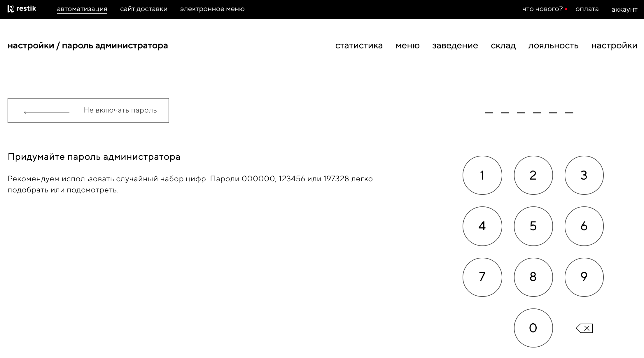Go to 'лояльность' section
Viewport: 644px width, 358px height.
coord(553,45)
